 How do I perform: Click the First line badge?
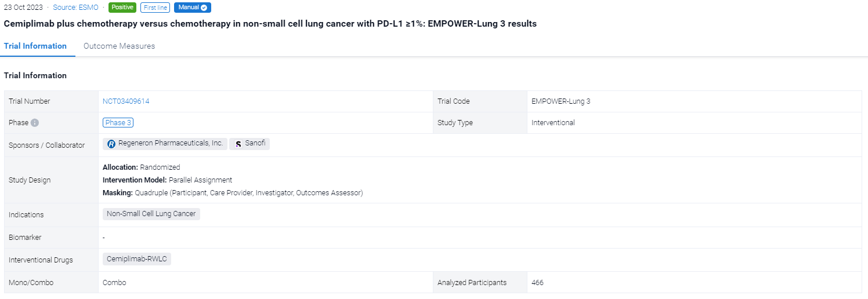pos(155,8)
